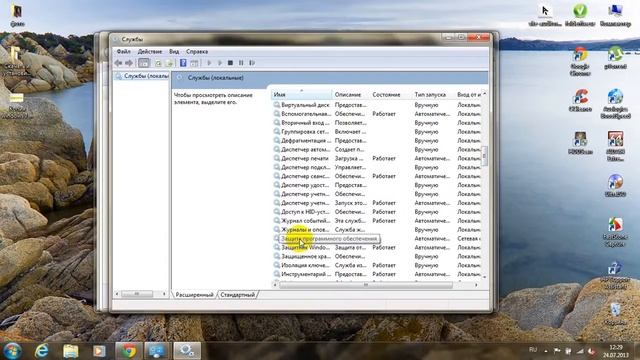Switch to the Стандартный tab

[x=238, y=295]
